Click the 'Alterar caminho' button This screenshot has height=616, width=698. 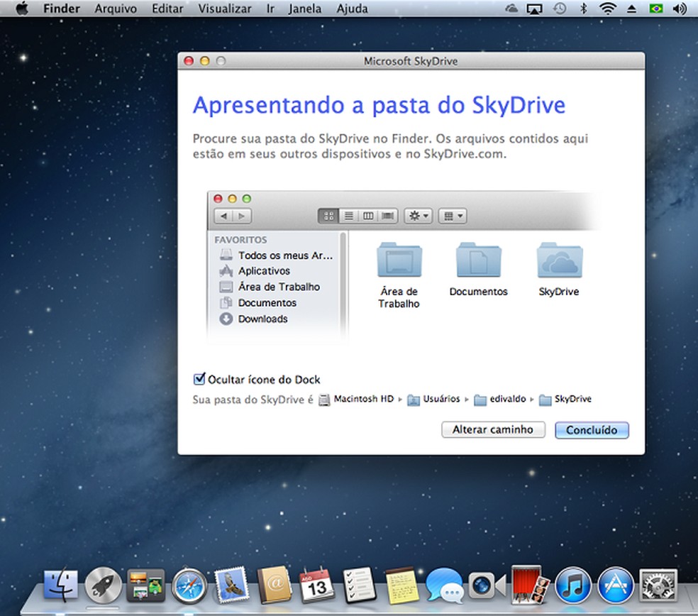click(492, 430)
